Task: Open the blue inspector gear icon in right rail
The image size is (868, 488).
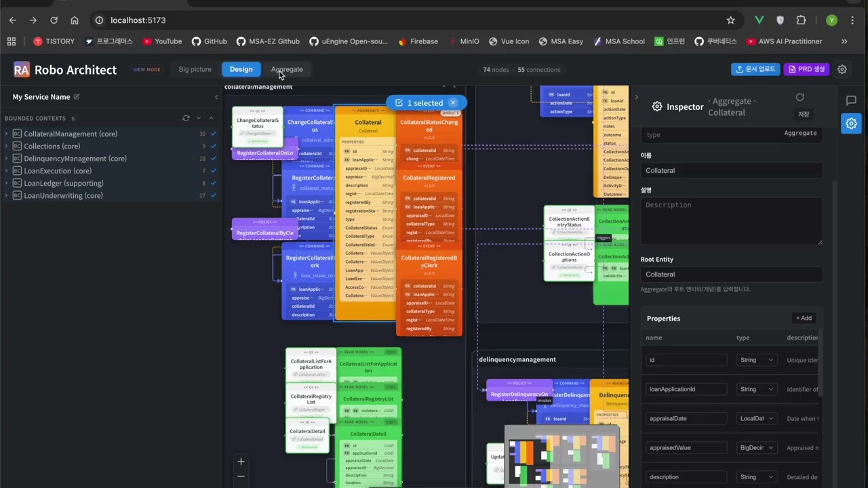Action: pos(851,123)
